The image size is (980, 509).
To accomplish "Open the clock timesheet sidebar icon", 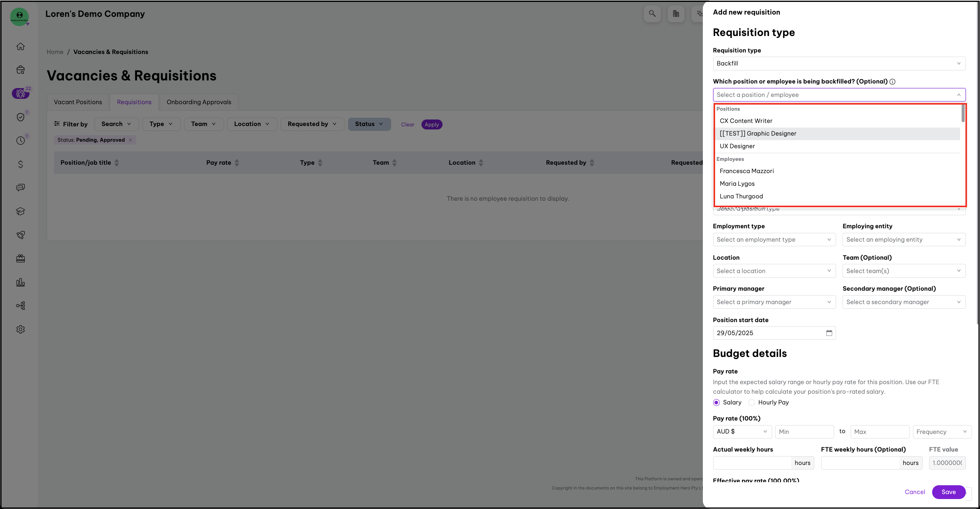I will click(x=21, y=141).
